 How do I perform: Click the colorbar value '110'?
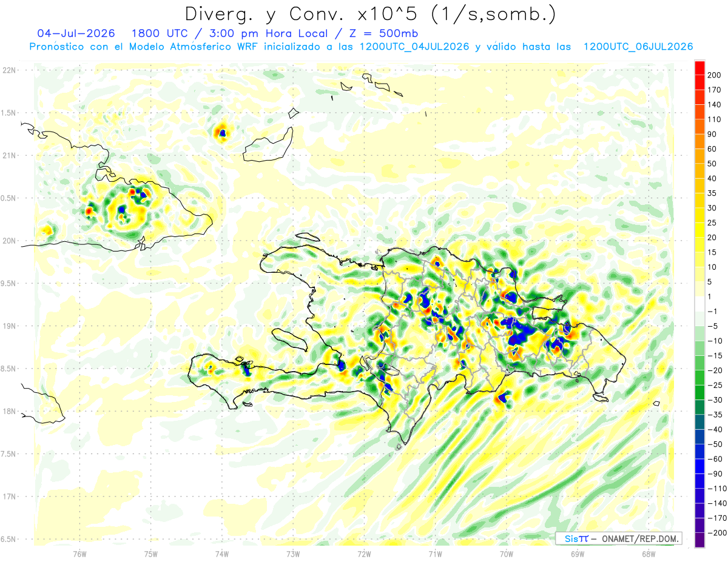715,119
